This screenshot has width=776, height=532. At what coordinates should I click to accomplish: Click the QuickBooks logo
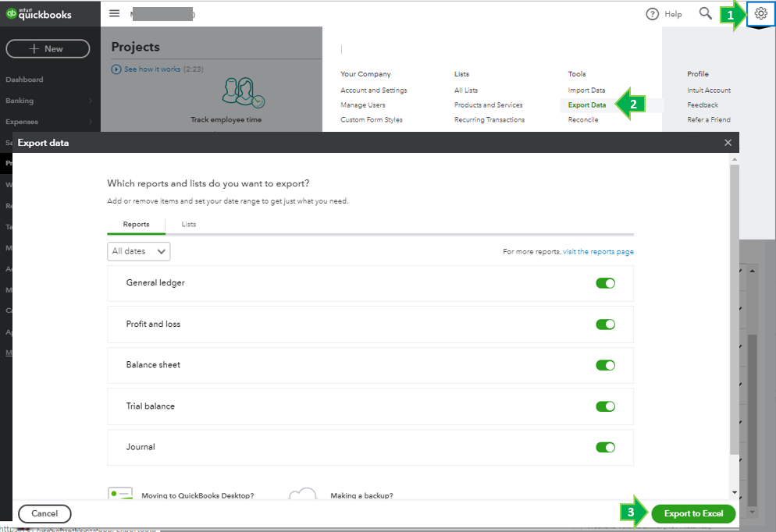[x=39, y=14]
